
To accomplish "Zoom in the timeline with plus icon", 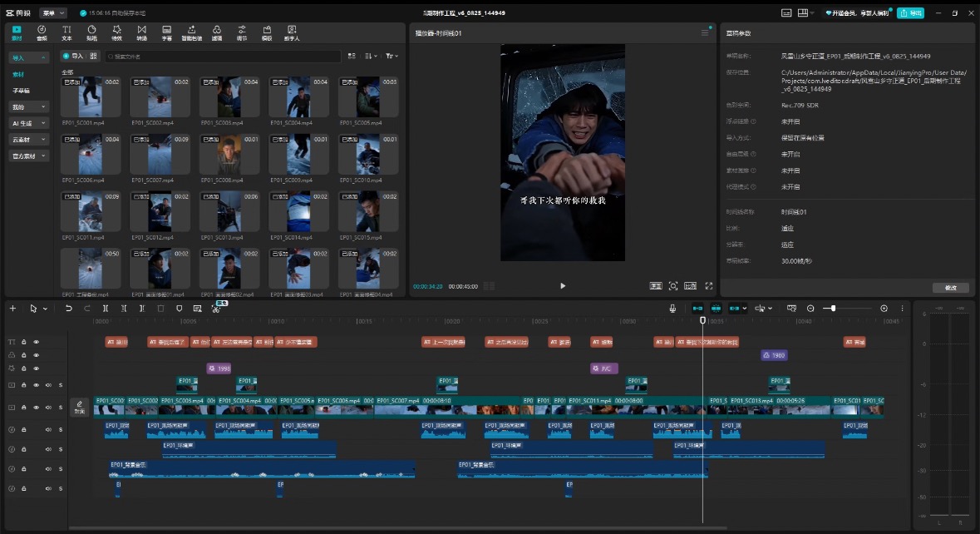I will [x=884, y=309].
